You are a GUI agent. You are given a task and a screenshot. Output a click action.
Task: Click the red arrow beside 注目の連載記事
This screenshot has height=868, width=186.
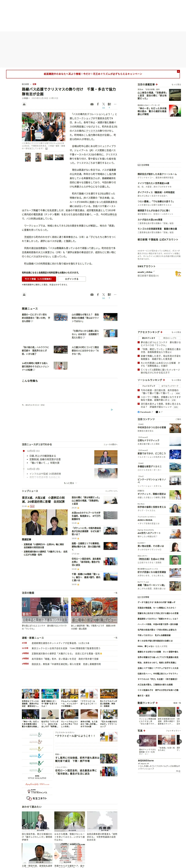(x=157, y=85)
